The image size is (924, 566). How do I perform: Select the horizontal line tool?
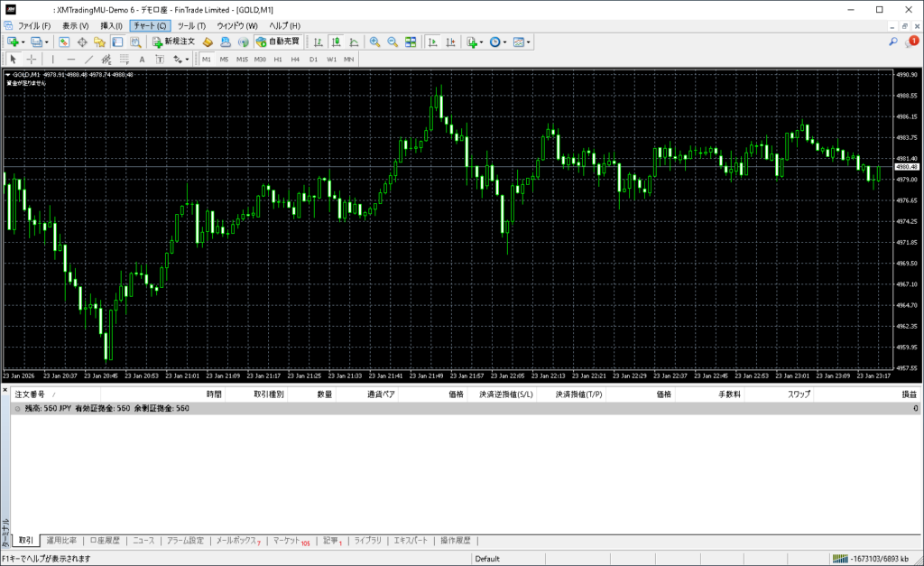(70, 60)
